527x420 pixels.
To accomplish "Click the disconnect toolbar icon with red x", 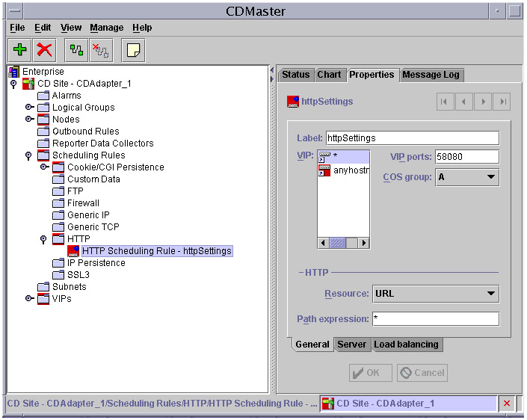I will (101, 50).
